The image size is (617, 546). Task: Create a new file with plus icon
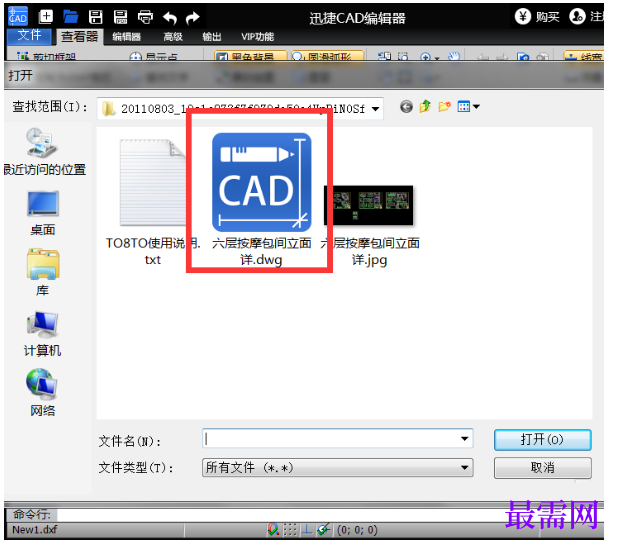point(46,17)
